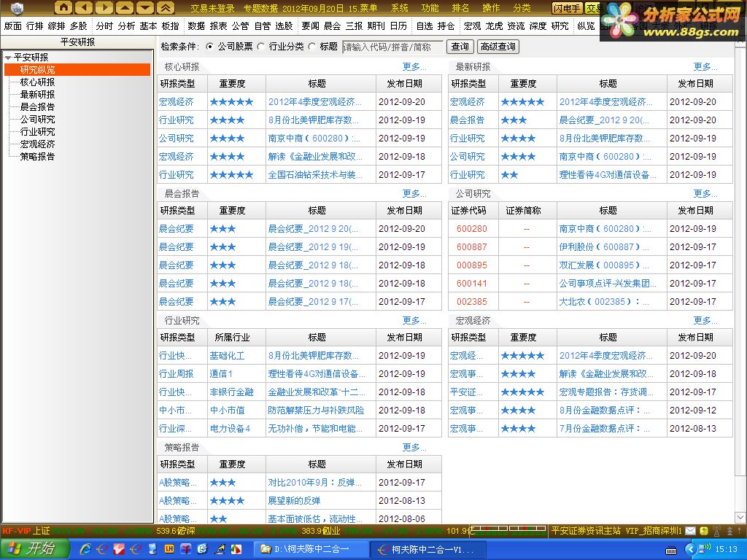Image resolution: width=747 pixels, height=560 pixels.
Task: Open the 15.菜单 menu
Action: 363,8
